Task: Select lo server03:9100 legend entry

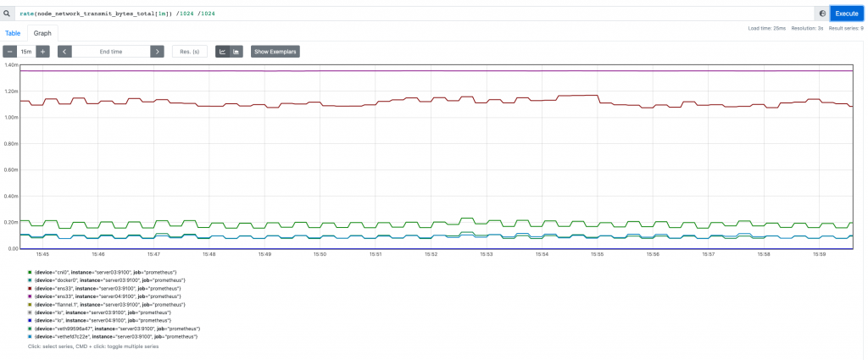Action: click(100, 313)
